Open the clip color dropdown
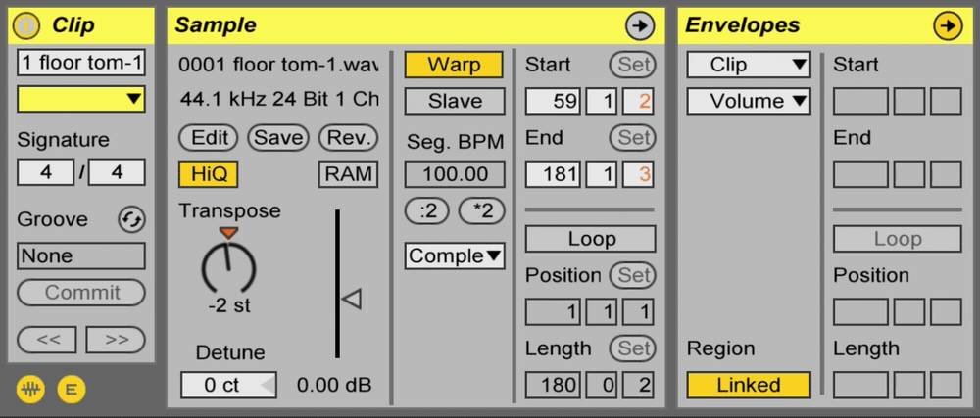 (81, 99)
